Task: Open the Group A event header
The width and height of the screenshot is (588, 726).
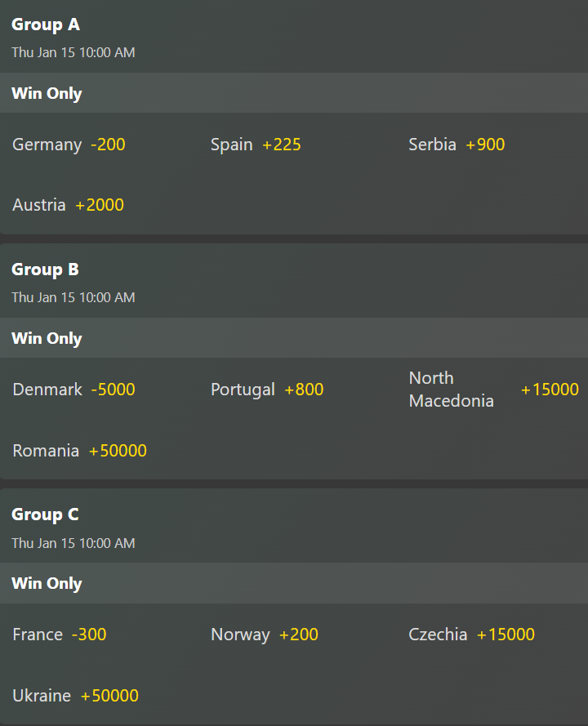Action: 46,24
